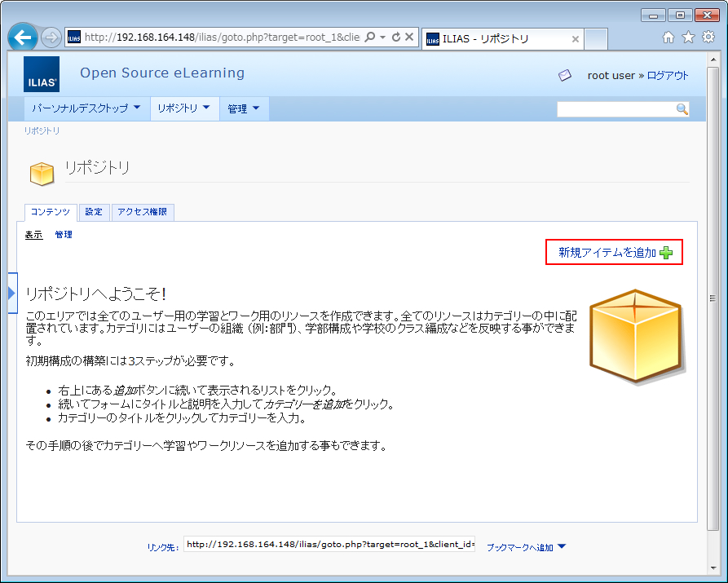Open the 管理 menu dropdown
728x583 pixels.
click(243, 108)
